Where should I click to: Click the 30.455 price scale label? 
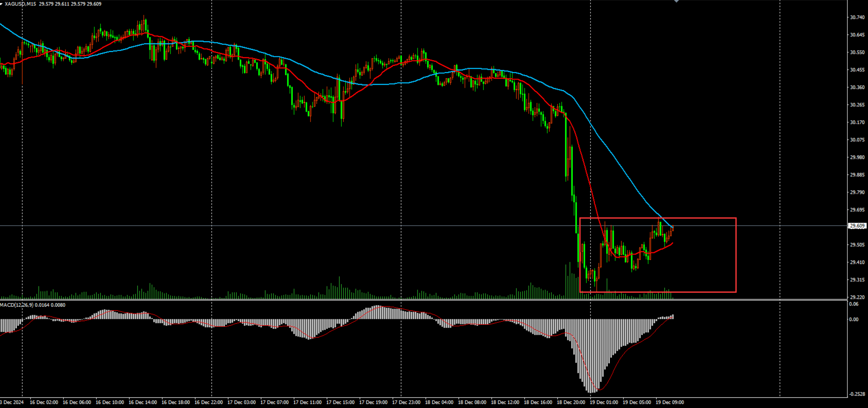point(857,70)
